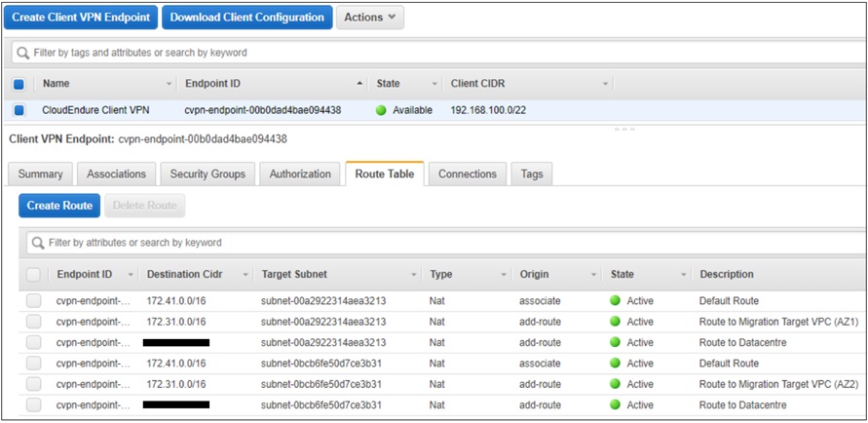Click Active status icon in first Datacentre row
The height and width of the screenshot is (423, 868).
click(615, 343)
